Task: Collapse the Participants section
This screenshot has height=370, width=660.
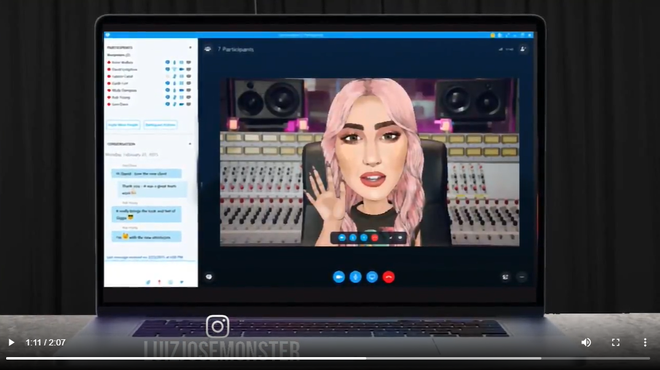Action: pos(190,48)
